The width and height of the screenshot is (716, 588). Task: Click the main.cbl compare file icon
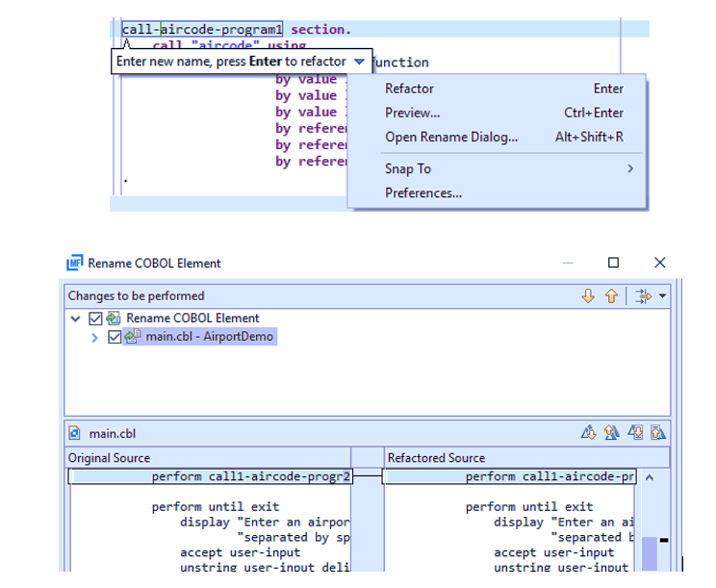click(74, 433)
